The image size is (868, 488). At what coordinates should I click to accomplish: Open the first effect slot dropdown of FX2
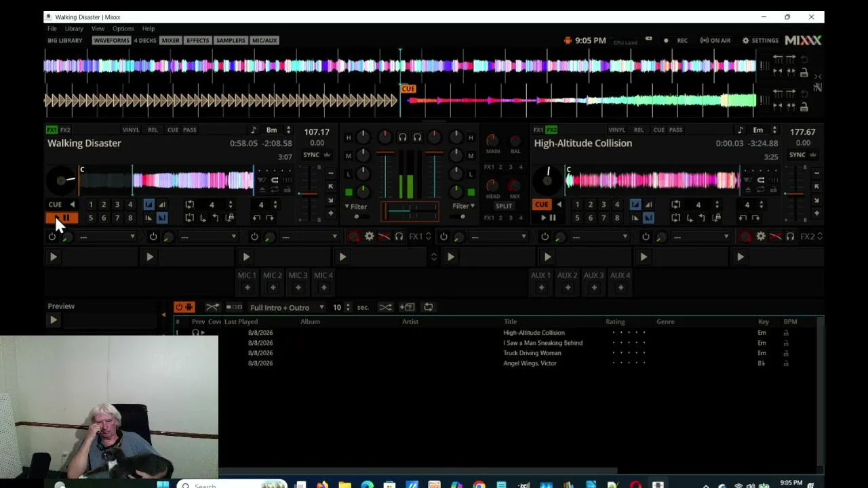tap(498, 237)
